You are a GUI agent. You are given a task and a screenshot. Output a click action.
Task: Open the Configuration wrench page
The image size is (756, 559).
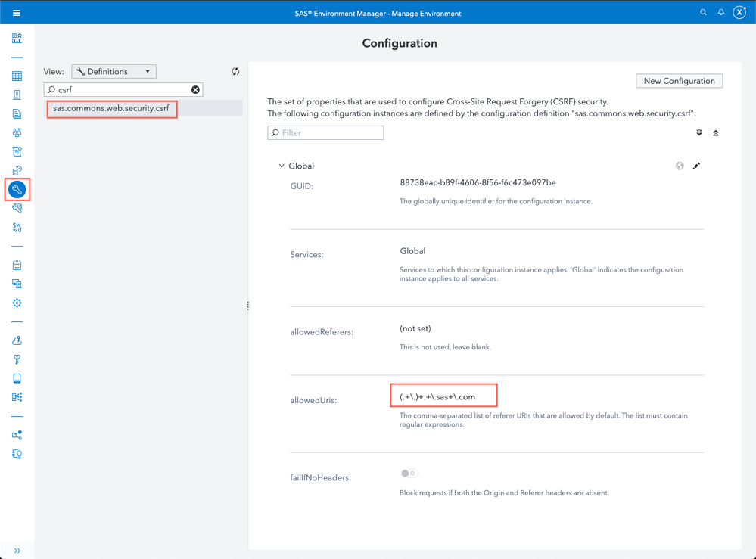(17, 189)
